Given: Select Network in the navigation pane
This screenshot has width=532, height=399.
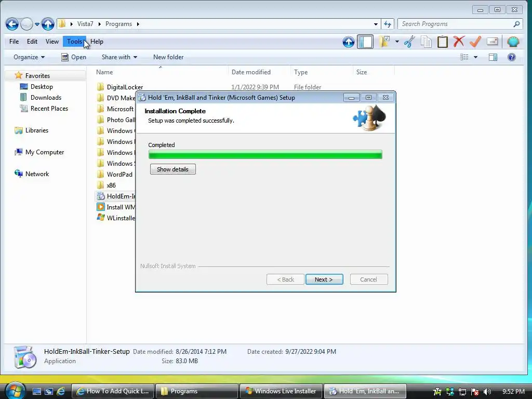Looking at the screenshot, I should pyautogui.click(x=37, y=174).
